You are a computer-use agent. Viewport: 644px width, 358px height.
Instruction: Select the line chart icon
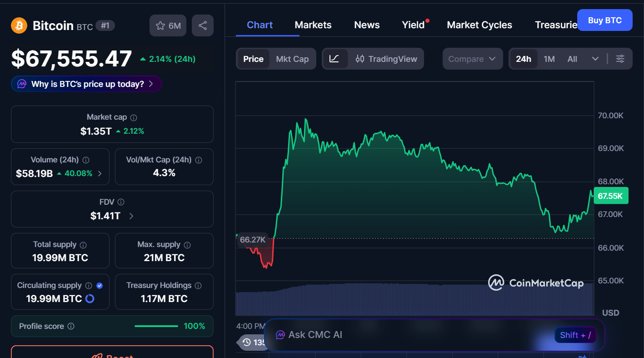pos(334,59)
